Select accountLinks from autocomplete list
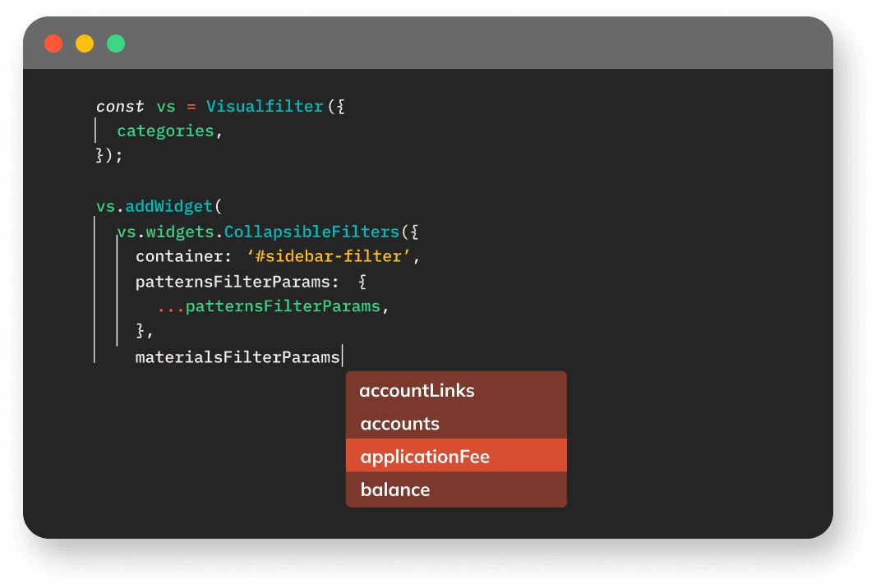 (417, 391)
